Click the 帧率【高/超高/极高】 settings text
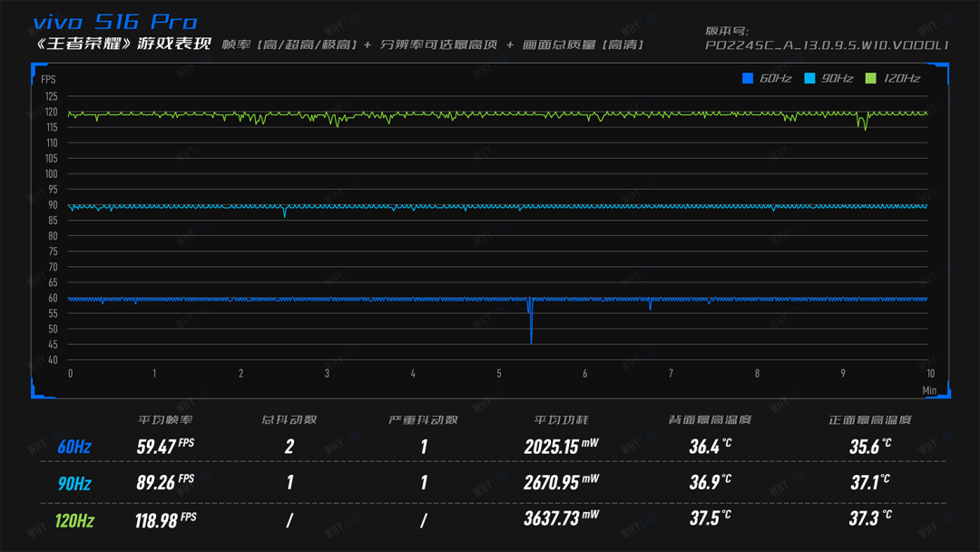 tap(290, 45)
